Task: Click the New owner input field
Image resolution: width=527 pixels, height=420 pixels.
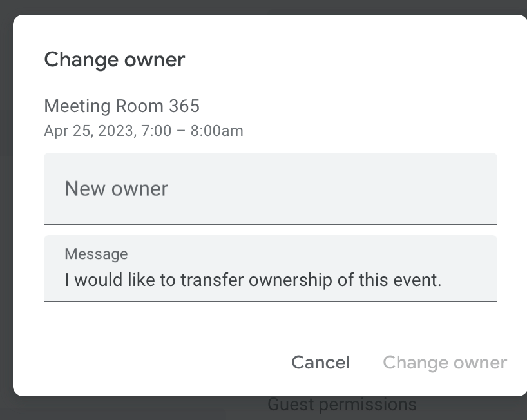Action: [x=270, y=188]
